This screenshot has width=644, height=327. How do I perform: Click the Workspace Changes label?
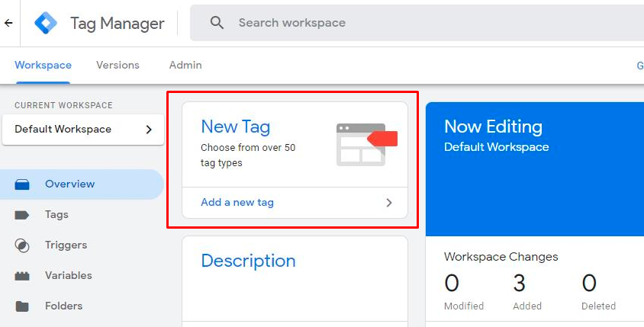point(501,257)
